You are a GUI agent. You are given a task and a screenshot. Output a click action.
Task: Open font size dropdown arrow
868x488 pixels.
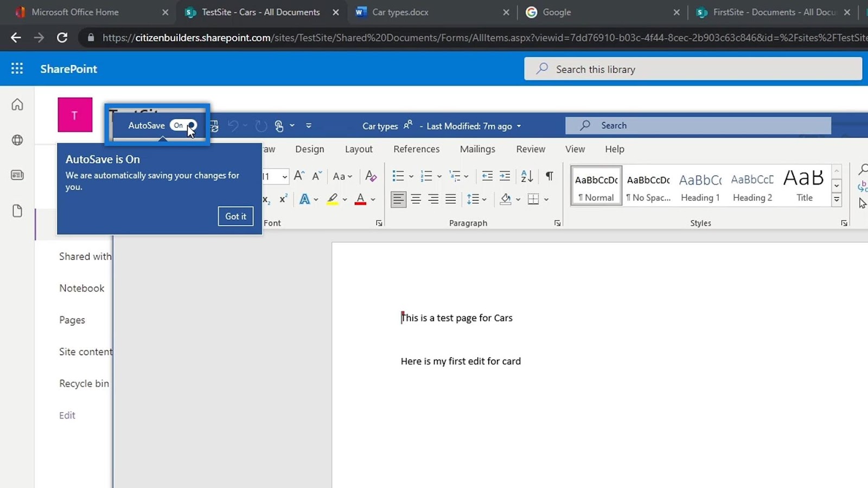point(284,176)
